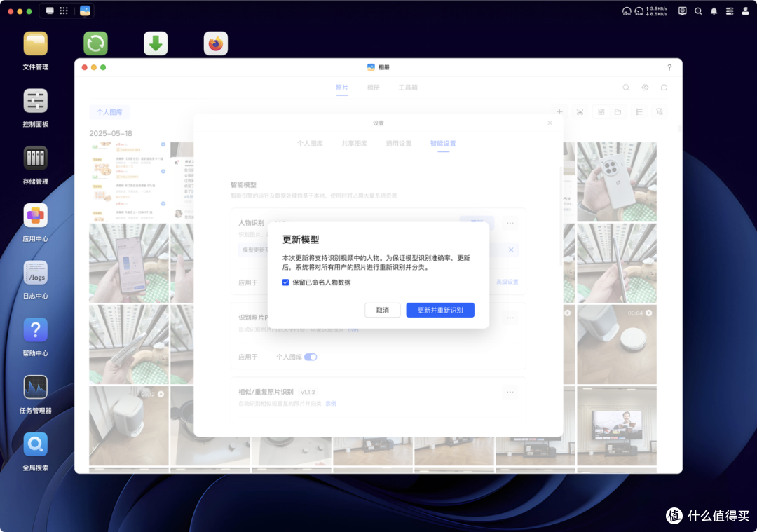
Task: Close the 设置 dialog with the X
Action: point(550,123)
